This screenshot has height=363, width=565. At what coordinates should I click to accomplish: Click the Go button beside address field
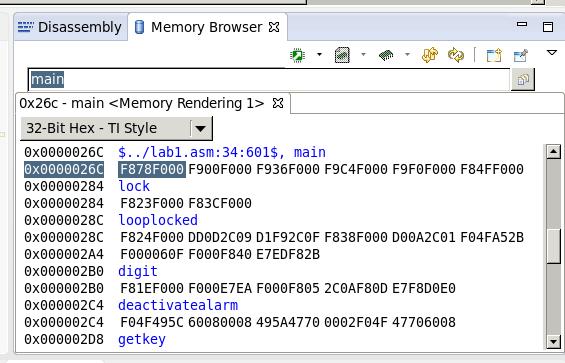click(x=523, y=79)
